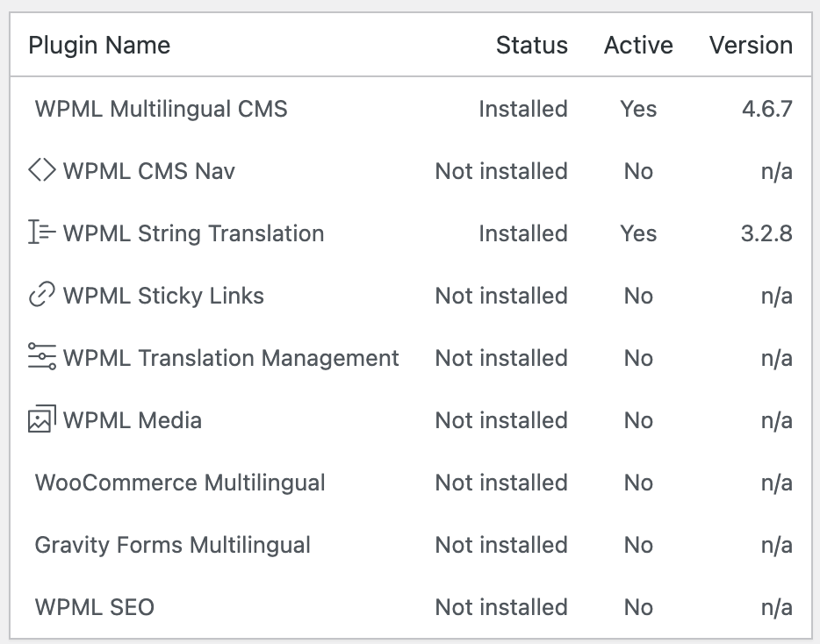Screen dimensions: 820x644
Task: Click the WPML Media image icon
Action: tap(42, 419)
